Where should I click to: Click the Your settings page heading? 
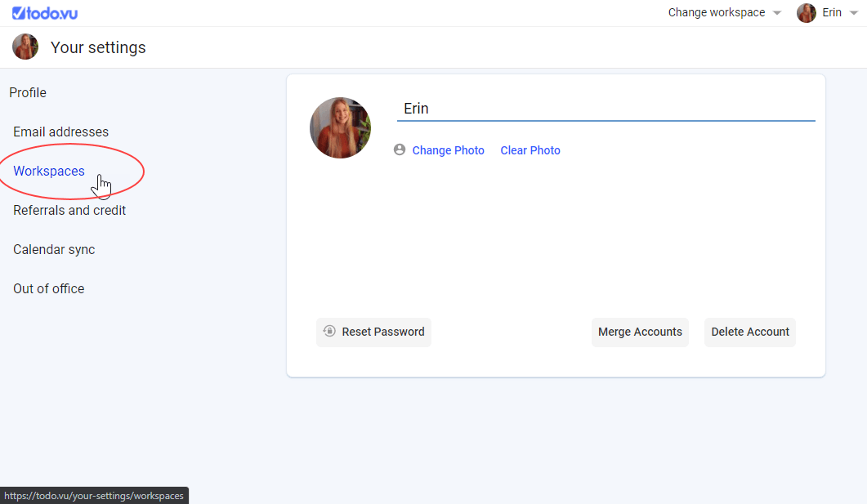point(98,47)
